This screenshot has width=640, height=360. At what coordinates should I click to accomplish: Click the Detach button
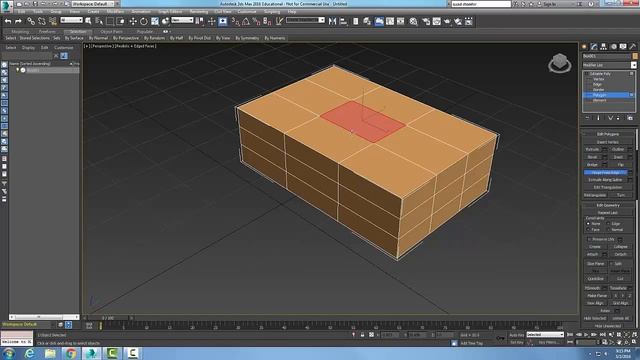click(621, 254)
